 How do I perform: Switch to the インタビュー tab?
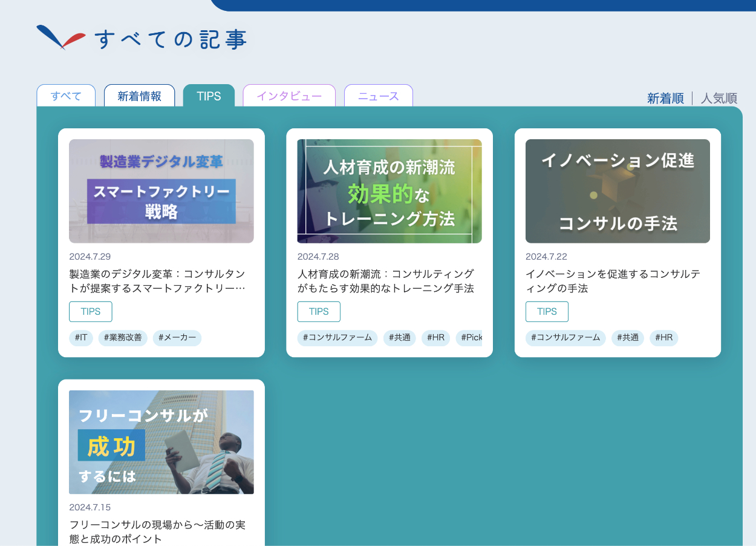pyautogui.click(x=289, y=96)
